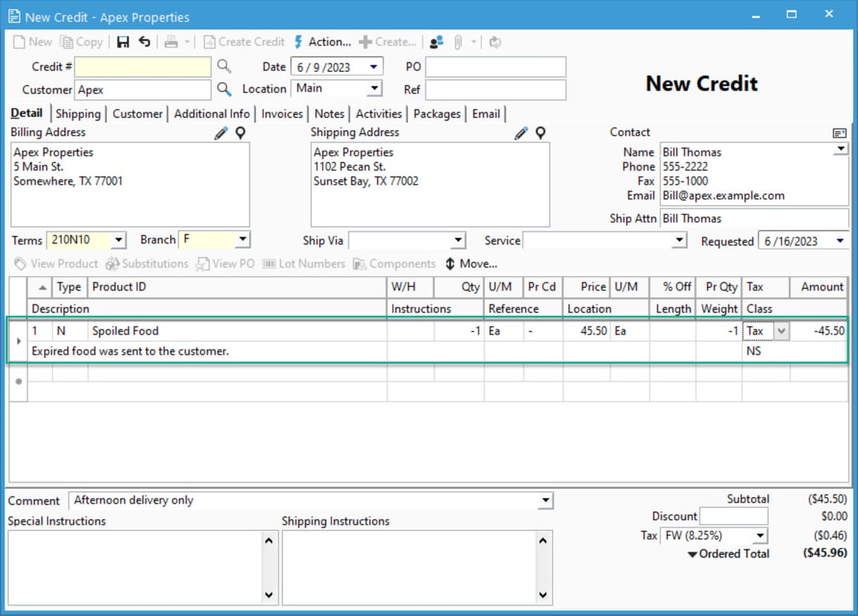The image size is (858, 616).
Task: Open the Activities tab
Action: tap(379, 114)
